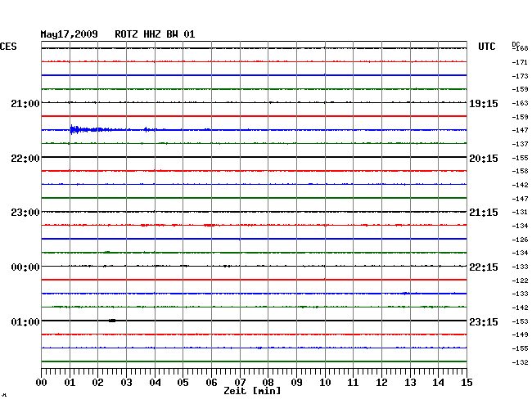Click minute tick label 08 on the axis
The image size is (532, 404).
268,383
